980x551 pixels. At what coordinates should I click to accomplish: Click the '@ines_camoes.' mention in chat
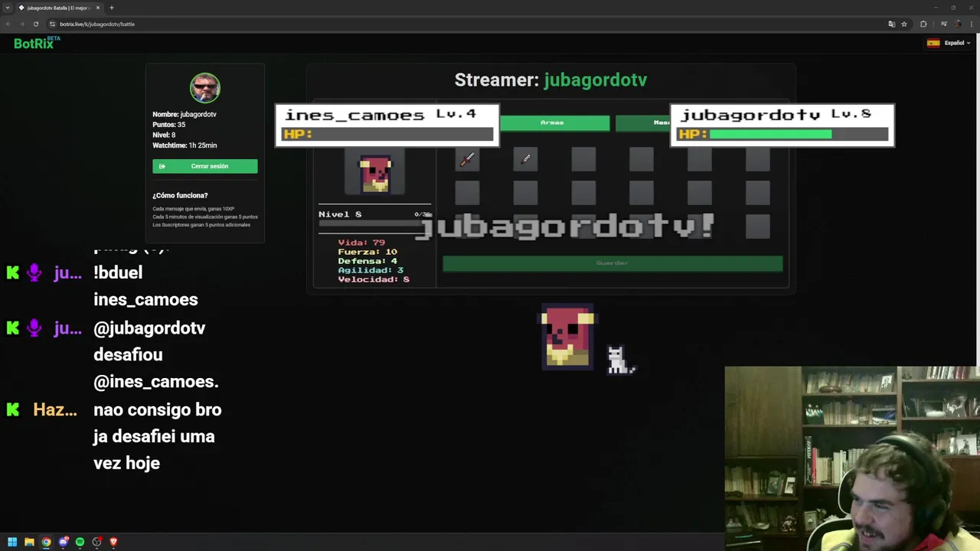156,381
